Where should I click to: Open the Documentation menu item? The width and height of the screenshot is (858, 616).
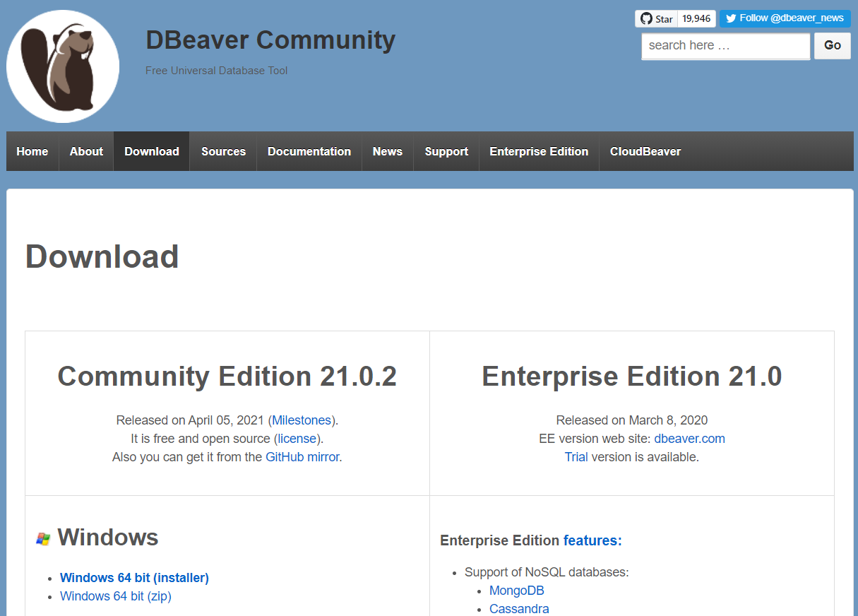pyautogui.click(x=309, y=151)
